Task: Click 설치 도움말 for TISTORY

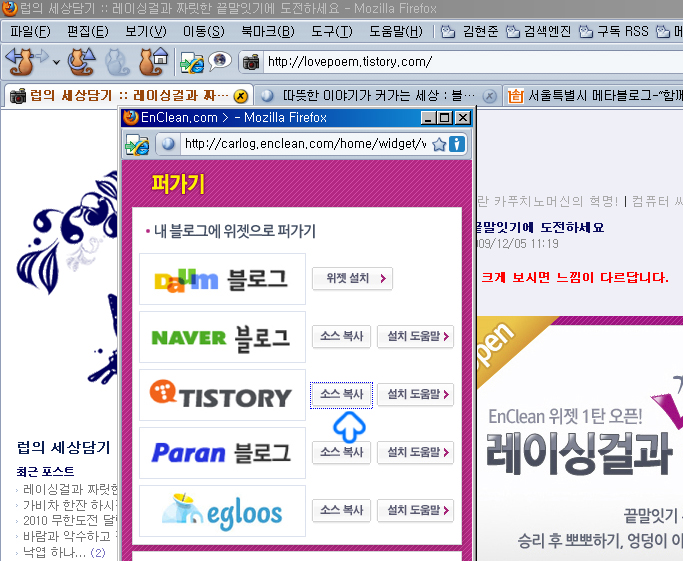Action: (416, 395)
